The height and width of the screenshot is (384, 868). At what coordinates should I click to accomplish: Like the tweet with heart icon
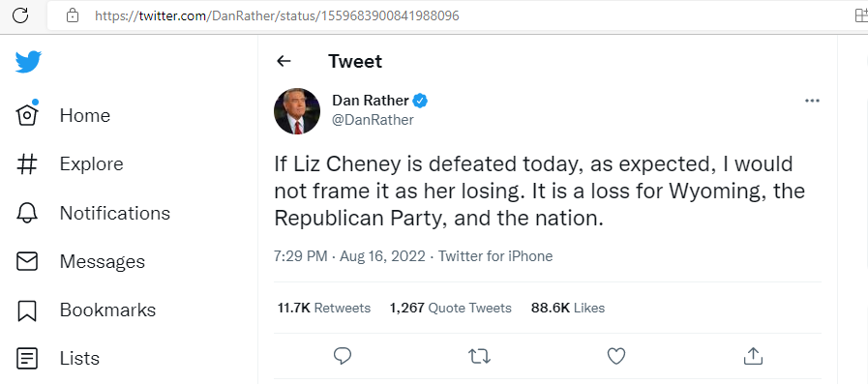616,356
